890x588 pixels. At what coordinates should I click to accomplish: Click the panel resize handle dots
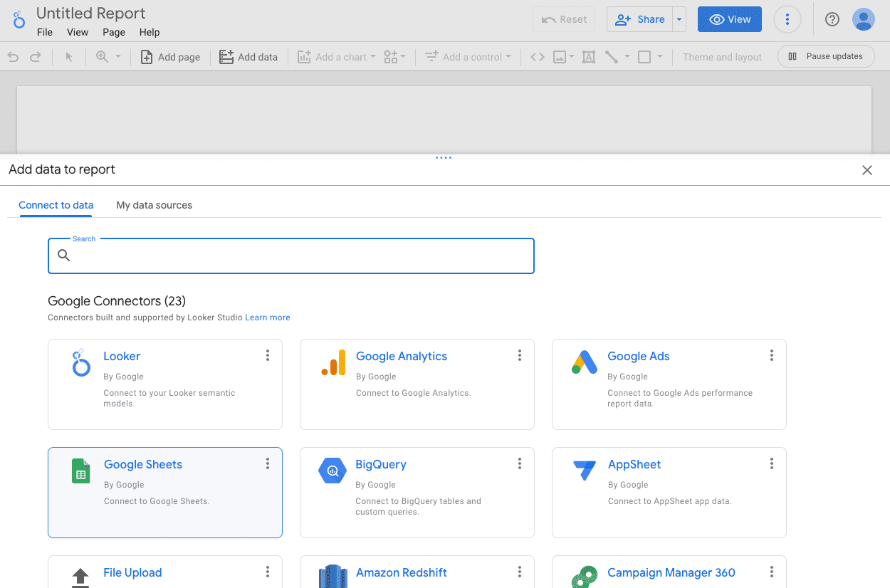tap(444, 158)
